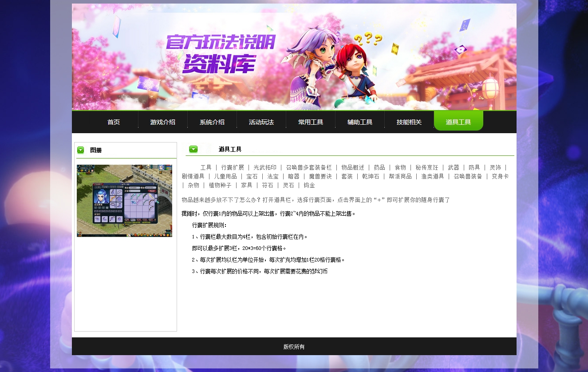Open the 光武拓印 link
This screenshot has height=372, width=588.
click(264, 167)
